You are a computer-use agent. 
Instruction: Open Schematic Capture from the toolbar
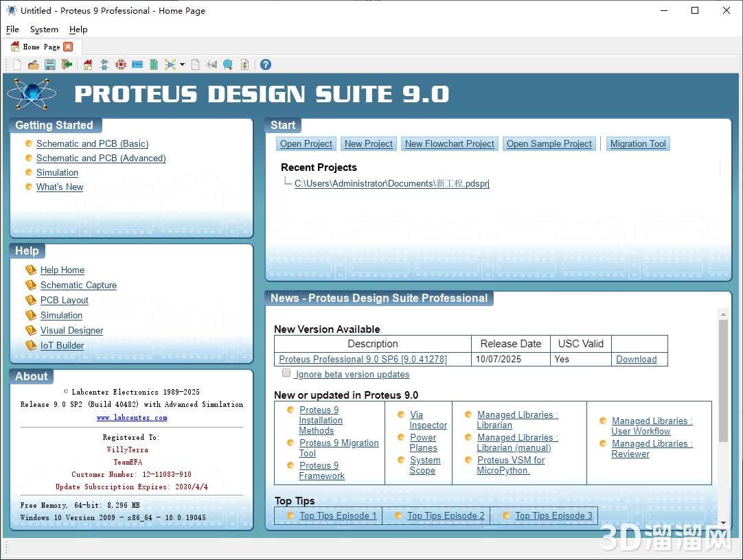pos(104,65)
